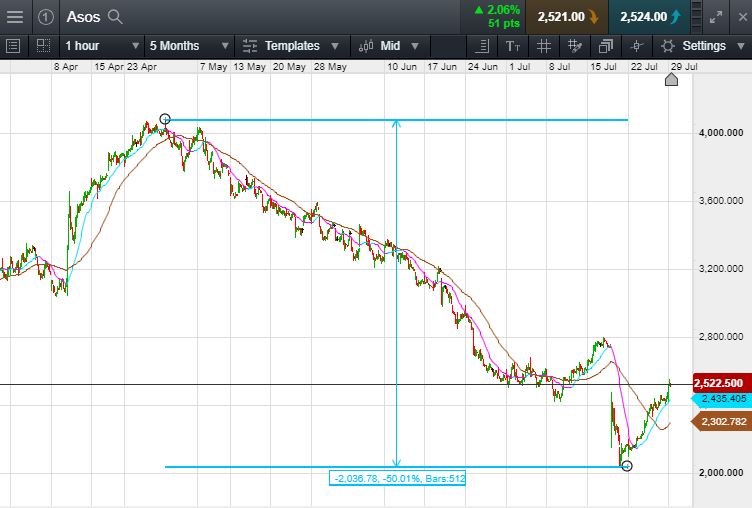This screenshot has height=508, width=752.
Task: Click the 2,521.00 sell price button
Action: (567, 17)
